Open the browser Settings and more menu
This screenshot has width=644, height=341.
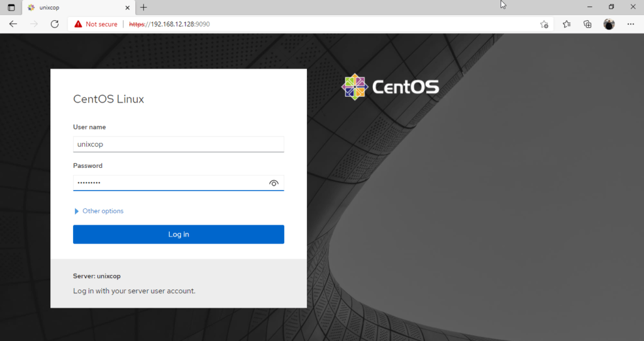pos(631,25)
